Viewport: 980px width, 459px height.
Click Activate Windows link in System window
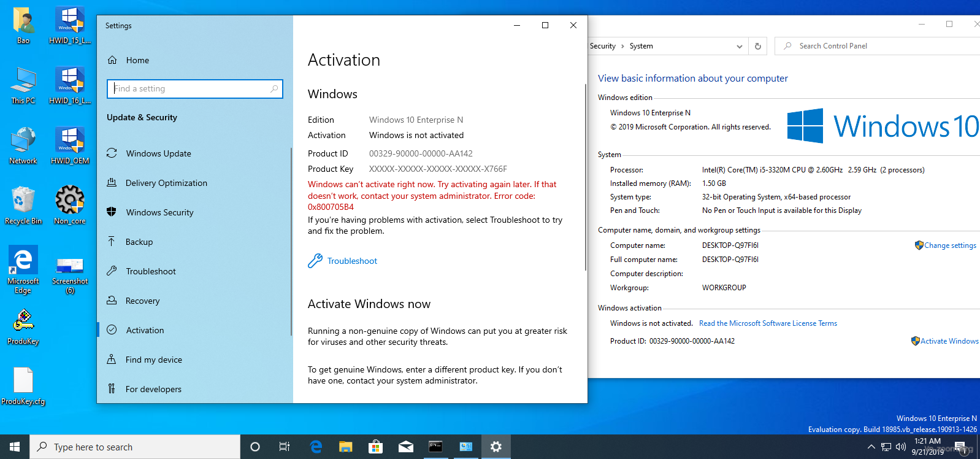coord(949,341)
